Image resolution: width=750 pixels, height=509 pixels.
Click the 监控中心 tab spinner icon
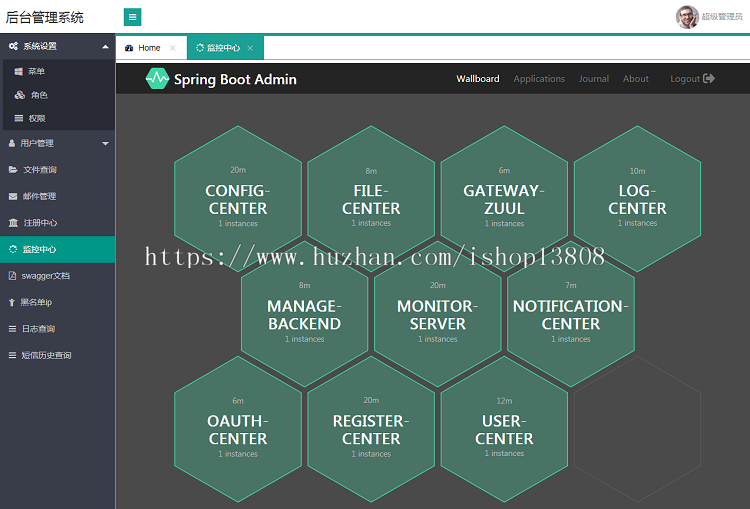(x=200, y=48)
